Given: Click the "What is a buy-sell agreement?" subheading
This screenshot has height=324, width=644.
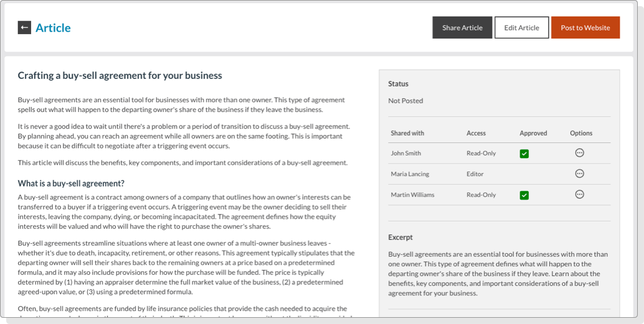Looking at the screenshot, I should [71, 183].
